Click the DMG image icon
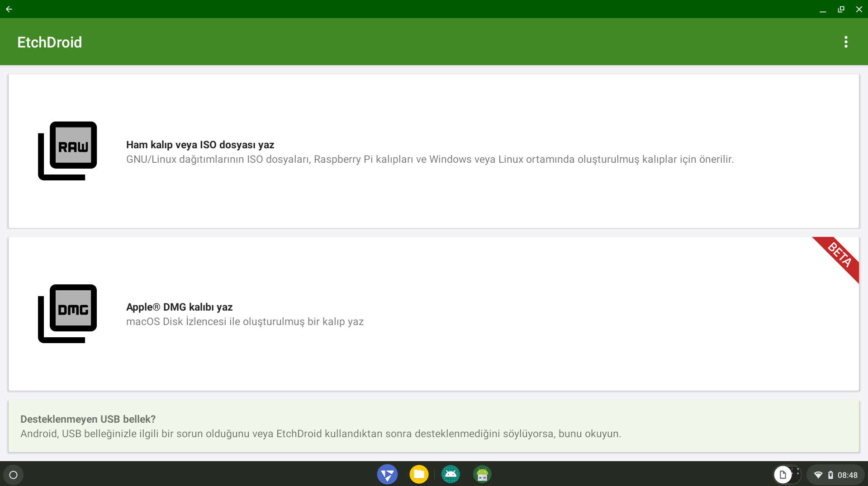868x486 pixels. pyautogui.click(x=67, y=314)
